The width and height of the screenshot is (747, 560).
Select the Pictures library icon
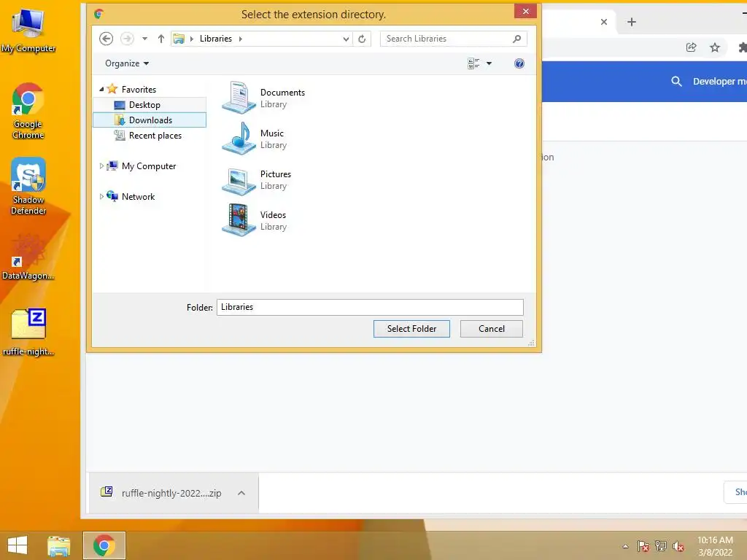239,181
